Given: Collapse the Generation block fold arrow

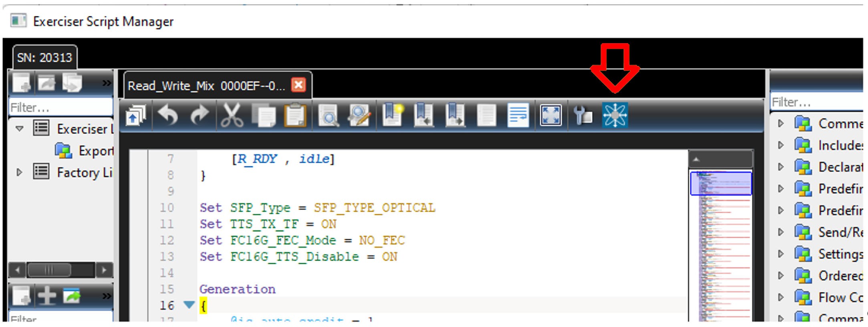Looking at the screenshot, I should pyautogui.click(x=189, y=305).
